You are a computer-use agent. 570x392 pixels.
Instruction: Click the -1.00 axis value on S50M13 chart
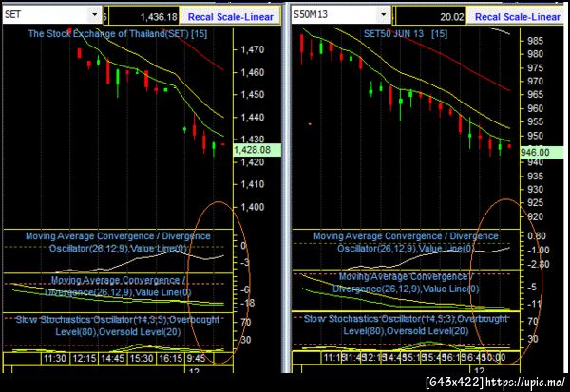(x=539, y=250)
